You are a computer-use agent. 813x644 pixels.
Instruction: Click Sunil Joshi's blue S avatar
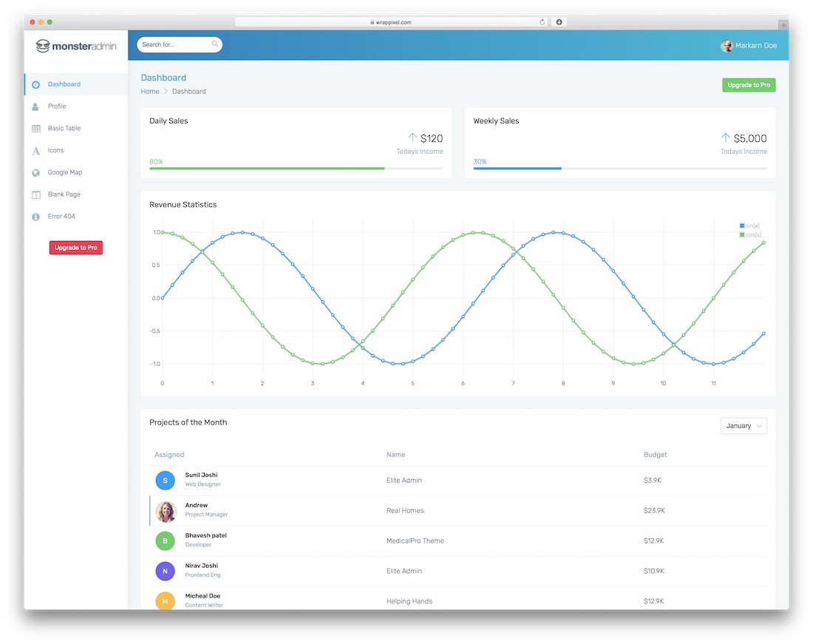coord(165,481)
